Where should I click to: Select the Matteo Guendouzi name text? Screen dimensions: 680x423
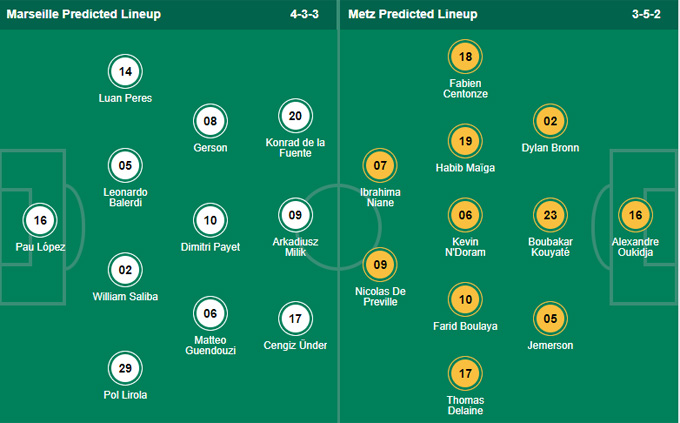point(210,345)
